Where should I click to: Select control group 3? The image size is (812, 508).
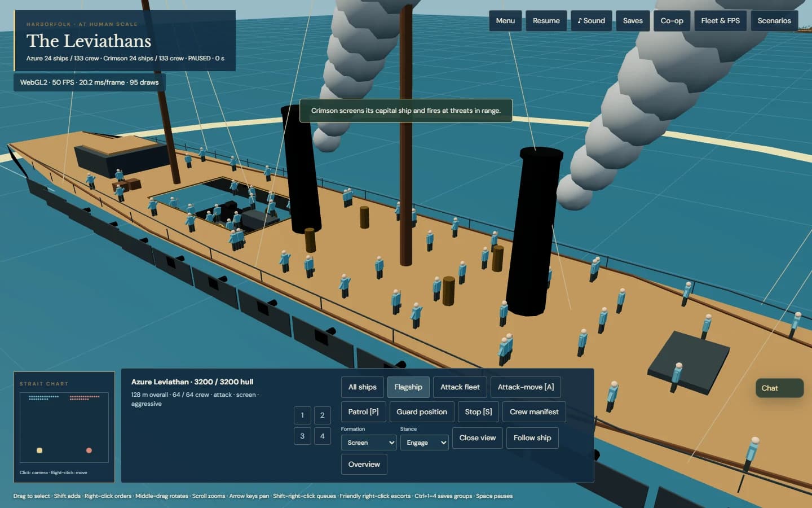tap(302, 436)
